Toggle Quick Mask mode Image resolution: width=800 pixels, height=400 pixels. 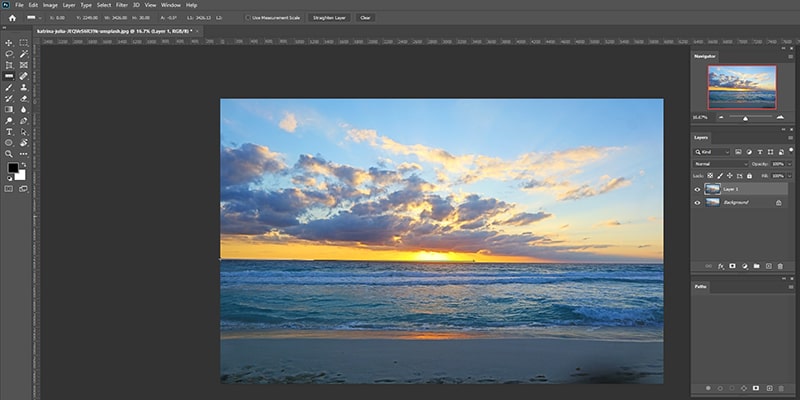(9, 189)
